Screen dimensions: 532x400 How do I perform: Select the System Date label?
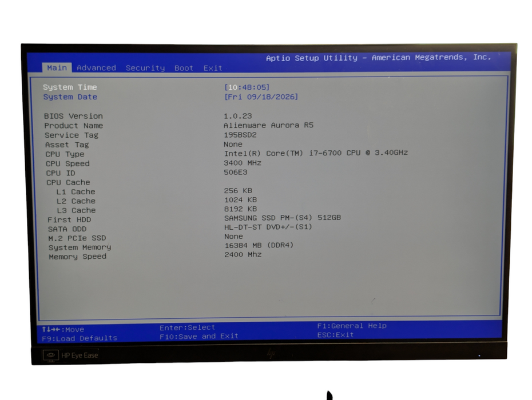[x=70, y=97]
